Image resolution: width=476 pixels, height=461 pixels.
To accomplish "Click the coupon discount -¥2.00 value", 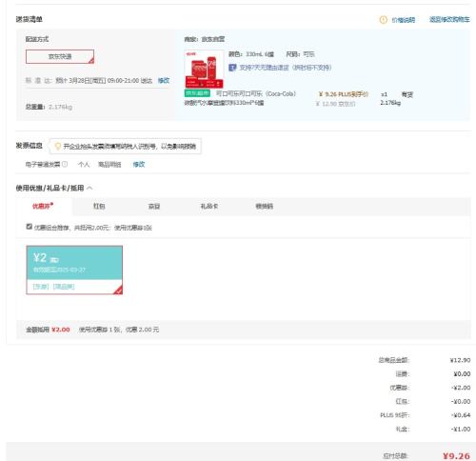I will click(x=461, y=388).
